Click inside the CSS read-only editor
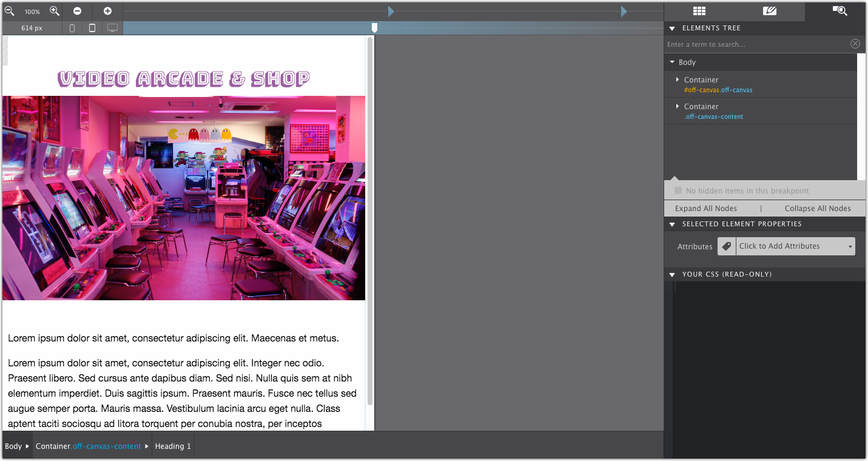This screenshot has height=461, width=868. tap(769, 369)
